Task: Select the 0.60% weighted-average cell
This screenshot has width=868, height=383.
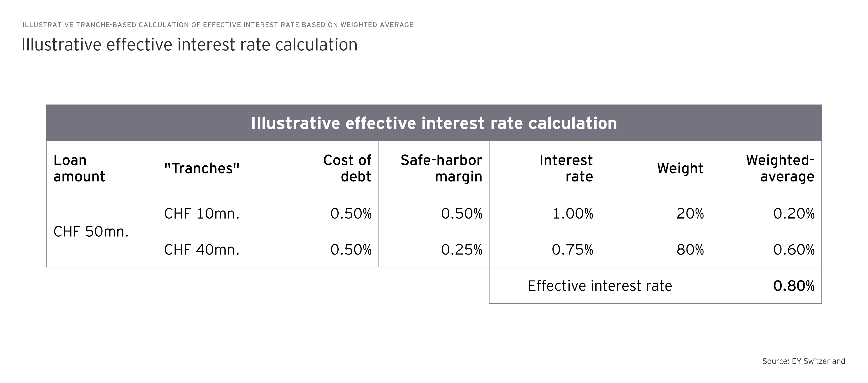Action: point(794,250)
